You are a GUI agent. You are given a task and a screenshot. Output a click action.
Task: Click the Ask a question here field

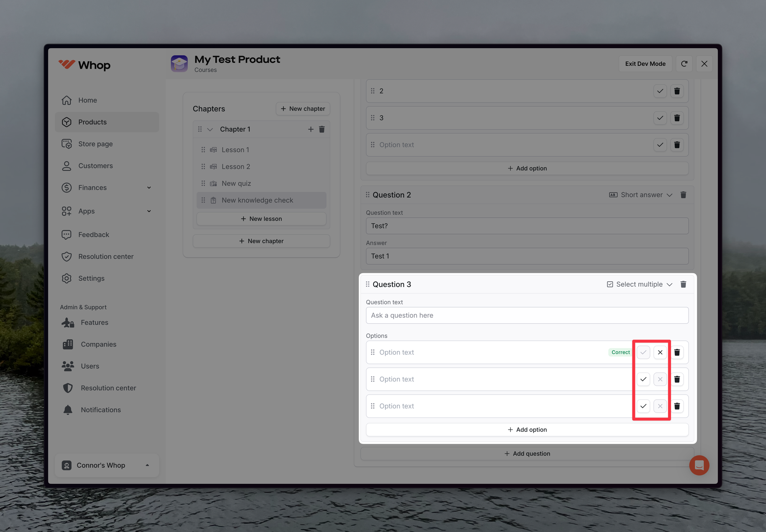(527, 315)
